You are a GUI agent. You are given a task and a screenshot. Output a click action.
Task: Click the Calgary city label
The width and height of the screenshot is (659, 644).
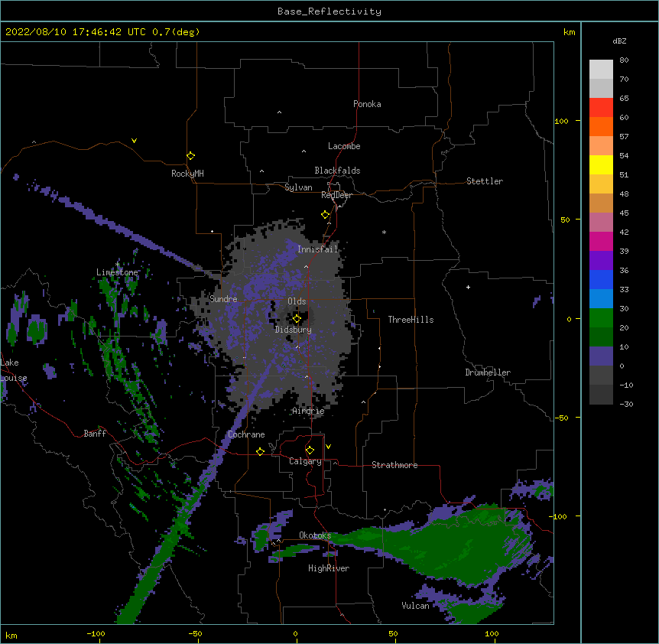[306, 461]
